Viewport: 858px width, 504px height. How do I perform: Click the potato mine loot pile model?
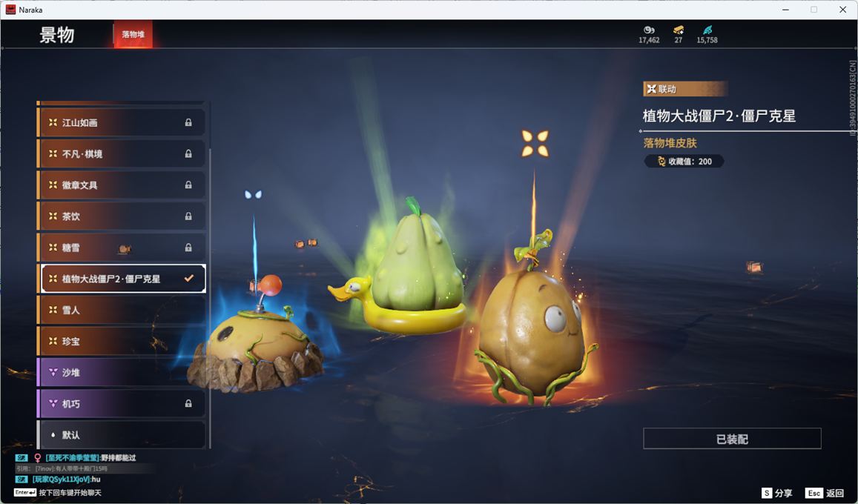(255, 342)
